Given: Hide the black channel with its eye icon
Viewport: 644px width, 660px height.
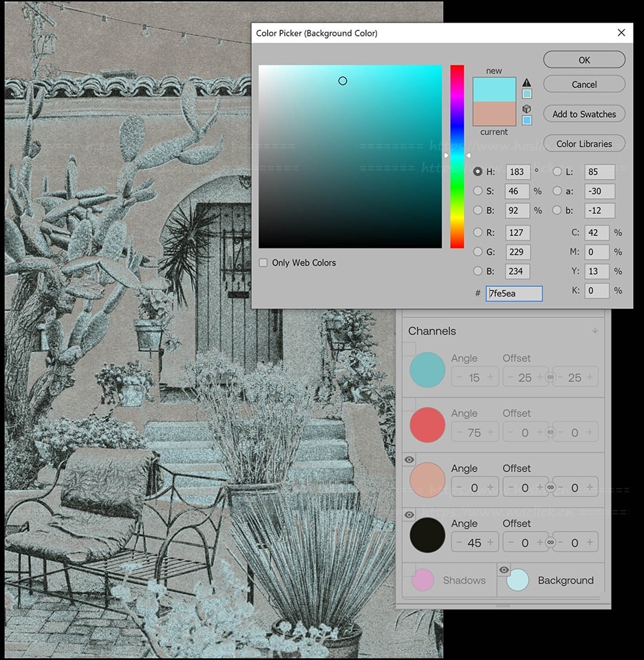Looking at the screenshot, I should 409,515.
